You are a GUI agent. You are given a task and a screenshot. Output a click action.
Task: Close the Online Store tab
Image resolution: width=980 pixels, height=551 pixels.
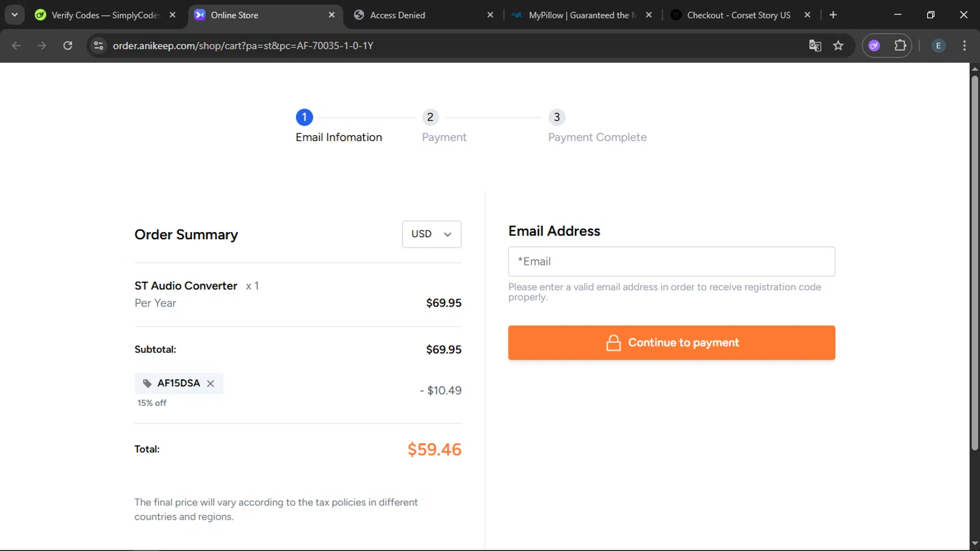[x=332, y=15]
